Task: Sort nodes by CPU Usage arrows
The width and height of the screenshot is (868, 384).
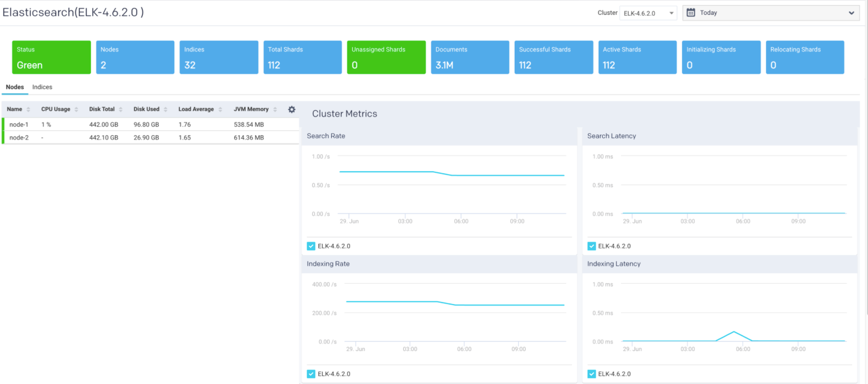Action: coord(76,110)
